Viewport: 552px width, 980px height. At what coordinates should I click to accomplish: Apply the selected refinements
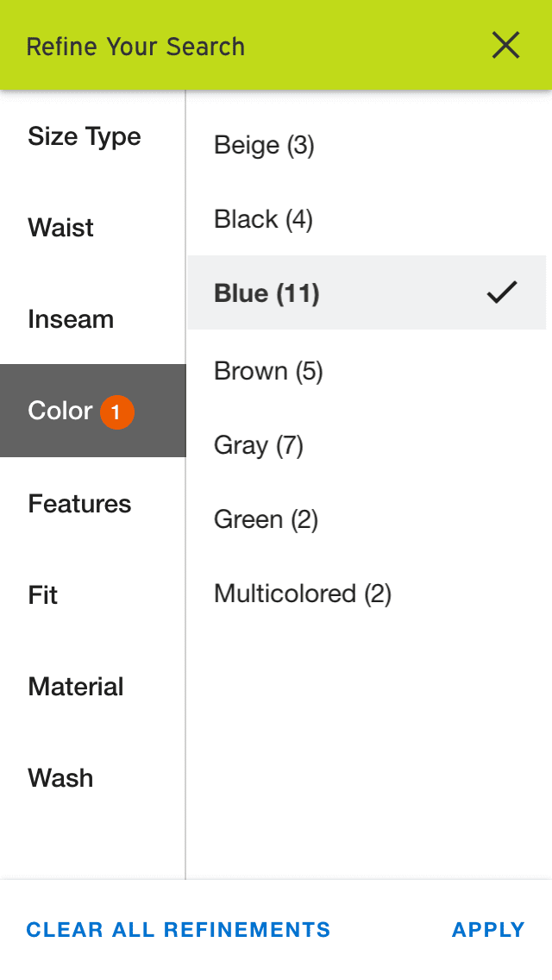pos(487,930)
